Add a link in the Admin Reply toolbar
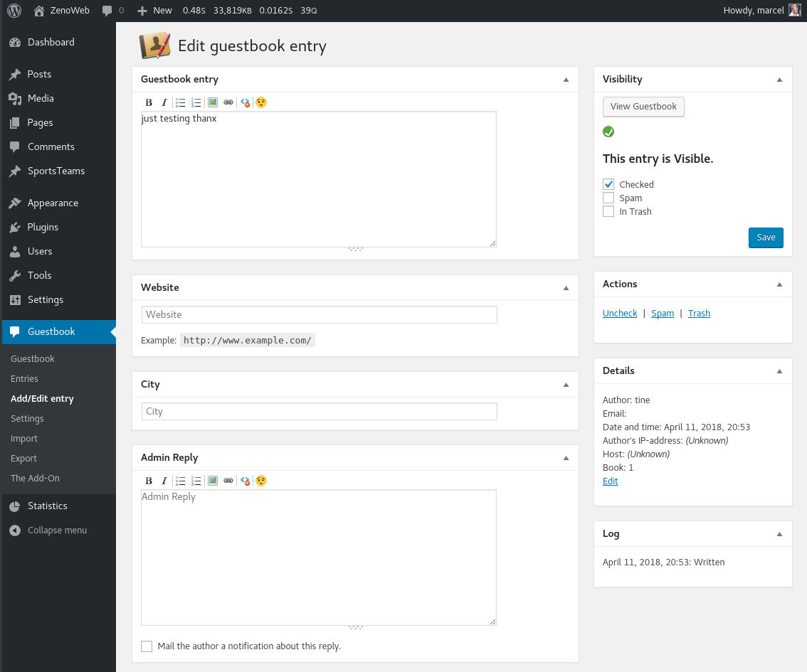807x672 pixels. point(228,481)
